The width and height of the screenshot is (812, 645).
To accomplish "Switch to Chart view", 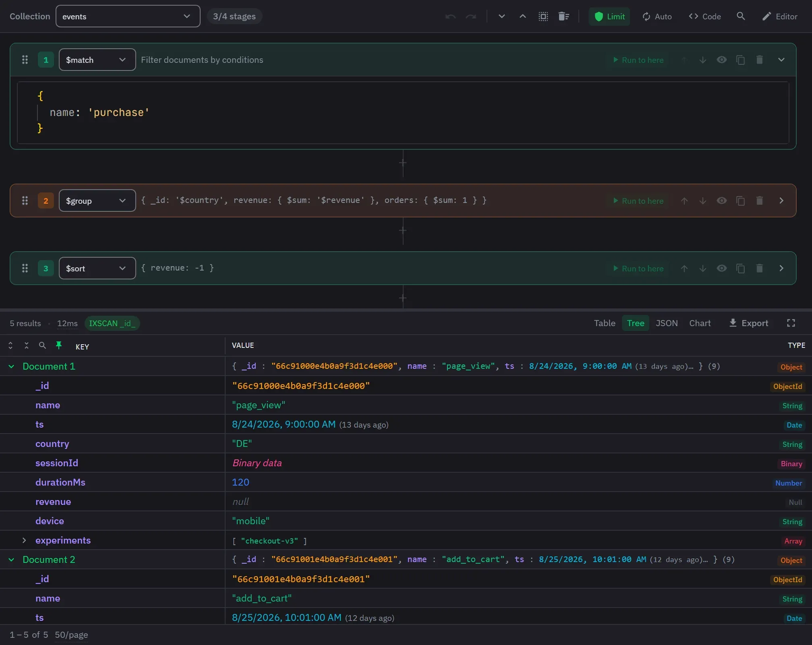I will coord(700,323).
